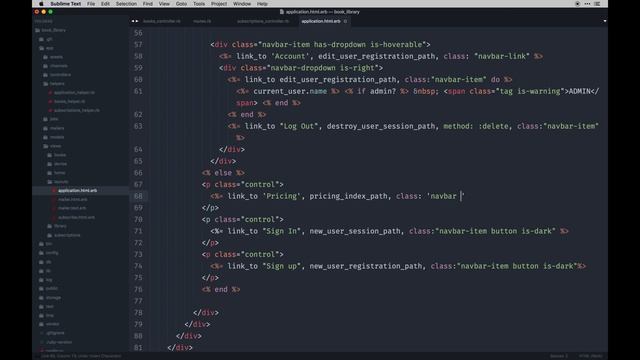Click the subscriptions folder icon

49,235
